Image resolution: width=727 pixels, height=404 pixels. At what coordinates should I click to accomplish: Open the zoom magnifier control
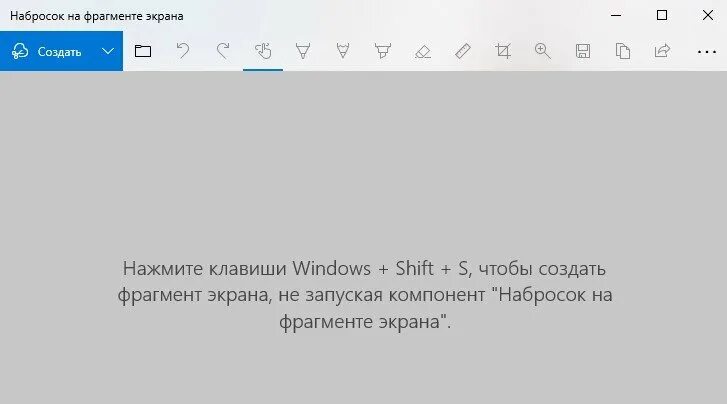point(542,51)
